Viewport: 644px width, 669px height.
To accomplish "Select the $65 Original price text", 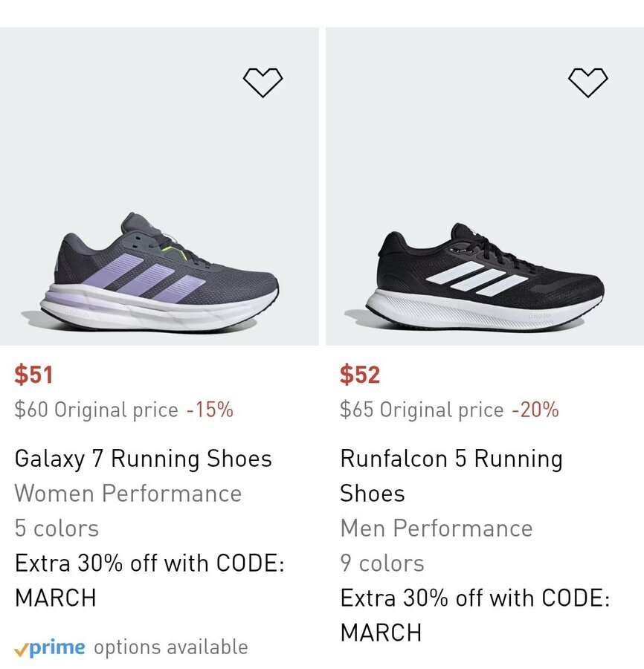I will tap(422, 410).
